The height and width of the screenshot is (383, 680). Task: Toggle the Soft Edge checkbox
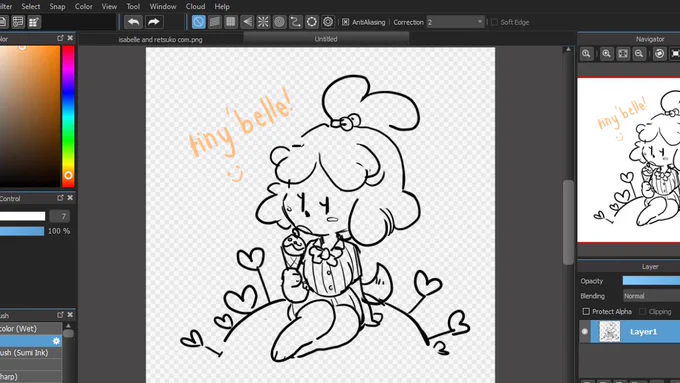point(494,22)
